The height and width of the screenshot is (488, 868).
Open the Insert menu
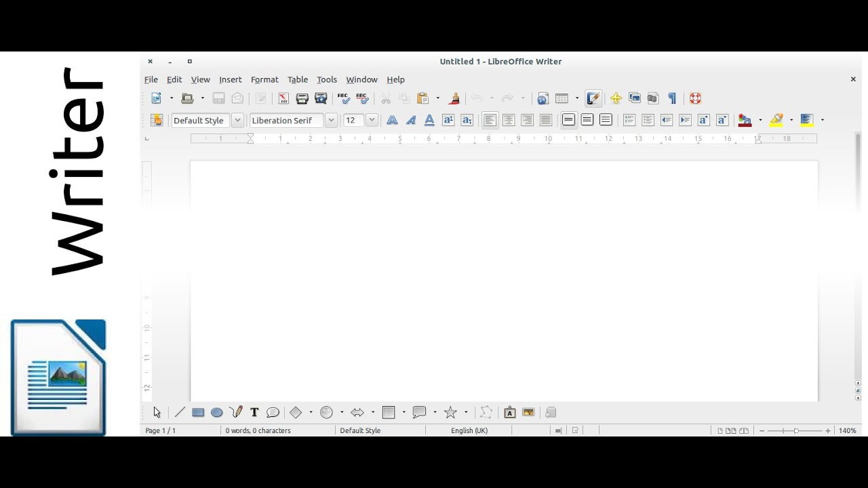point(231,79)
